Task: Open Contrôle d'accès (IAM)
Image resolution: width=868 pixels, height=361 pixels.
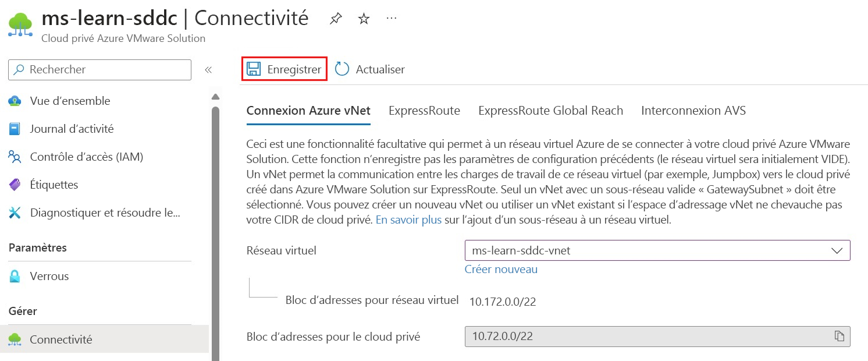Action: pyautogui.click(x=87, y=157)
